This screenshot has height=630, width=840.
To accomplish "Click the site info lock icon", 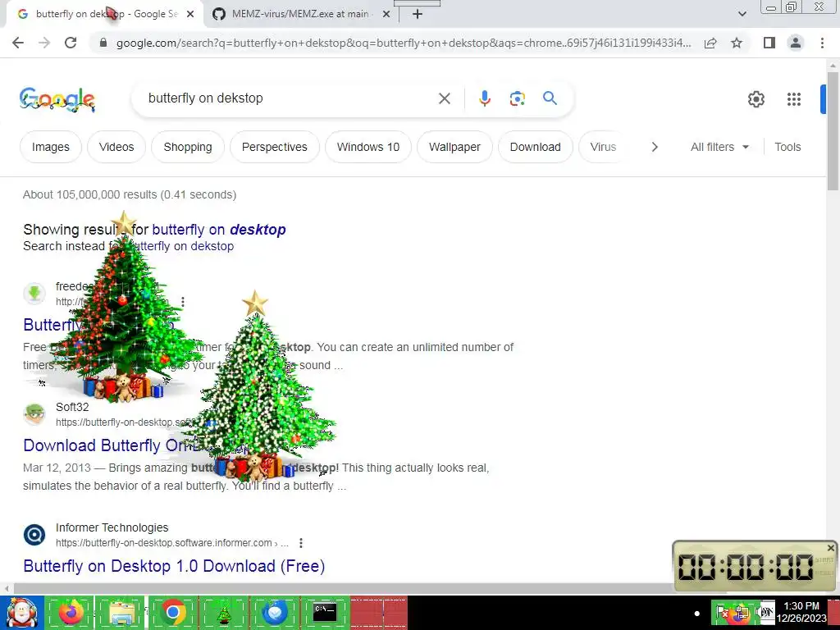I will 103,43.
